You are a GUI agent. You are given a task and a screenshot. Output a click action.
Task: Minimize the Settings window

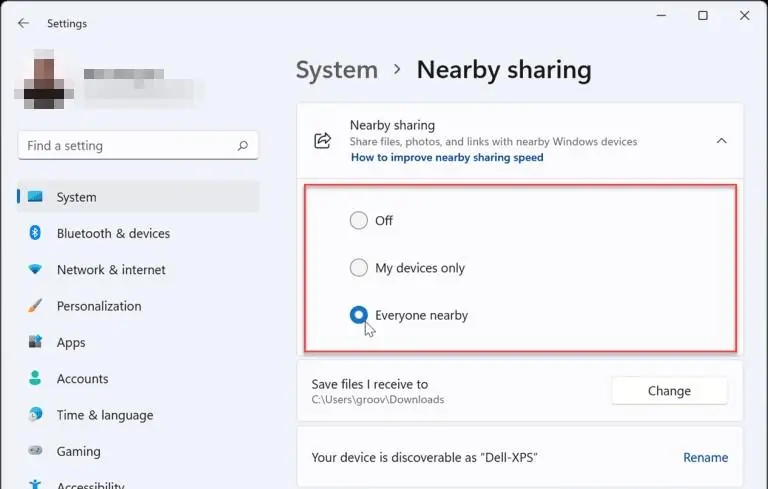(x=661, y=16)
